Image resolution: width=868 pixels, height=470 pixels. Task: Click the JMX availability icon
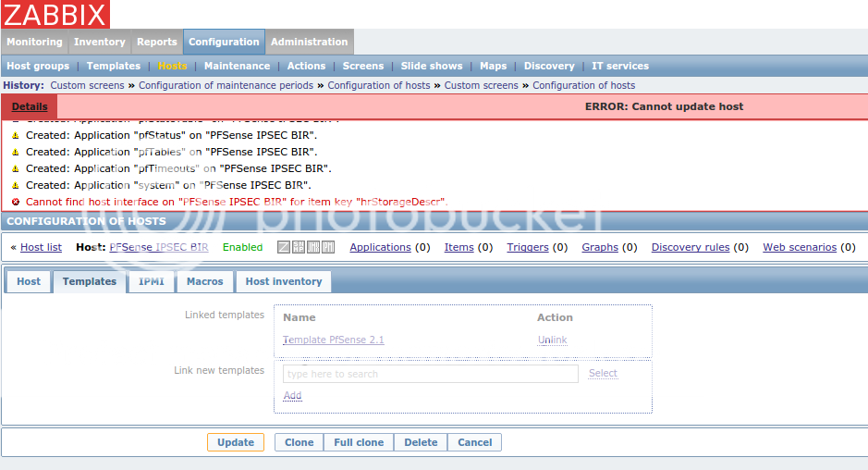tap(313, 247)
